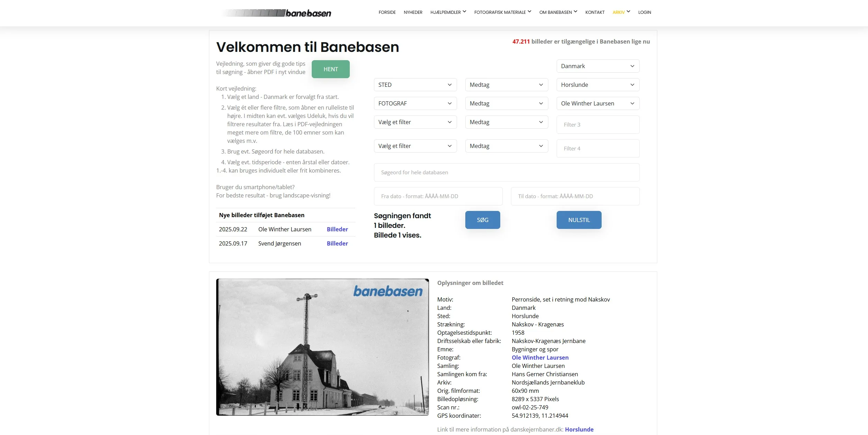Open the STED filter dropdown
The height and width of the screenshot is (435, 868).
[415, 85]
